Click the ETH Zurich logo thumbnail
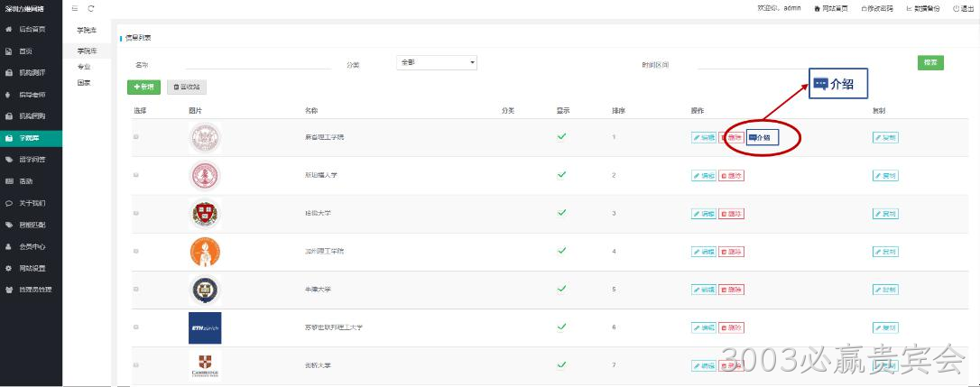The width and height of the screenshot is (980, 387). point(205,327)
